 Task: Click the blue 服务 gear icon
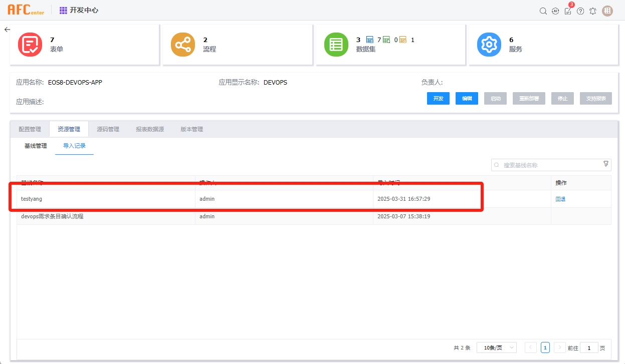tap(489, 45)
